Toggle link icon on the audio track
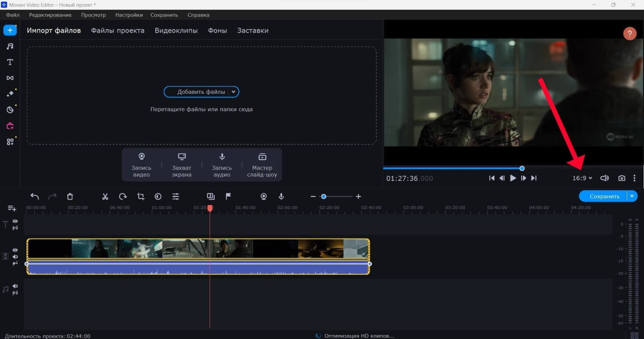 pos(15,293)
